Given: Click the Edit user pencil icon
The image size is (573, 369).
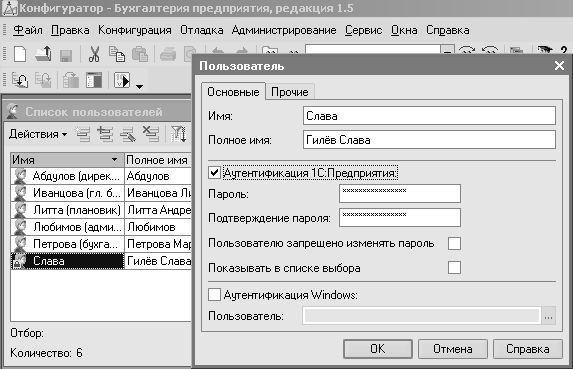Looking at the screenshot, I should pos(128,134).
